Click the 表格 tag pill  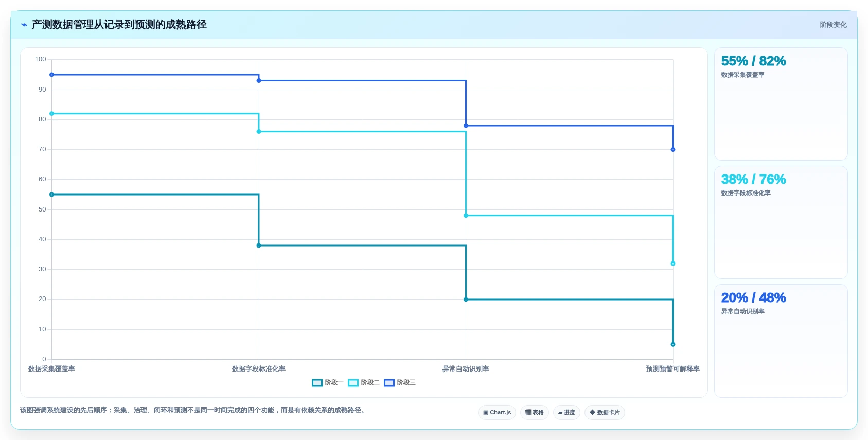(535, 412)
